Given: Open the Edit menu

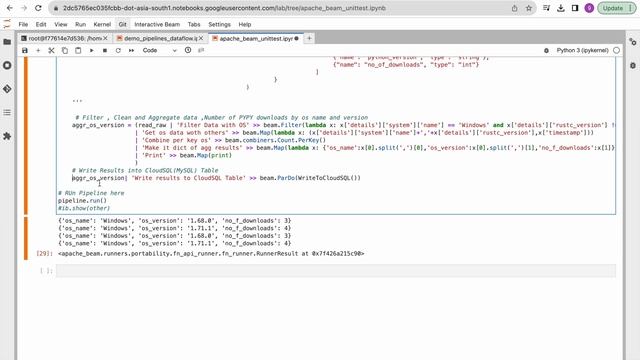Looking at the screenshot, I should [41, 24].
